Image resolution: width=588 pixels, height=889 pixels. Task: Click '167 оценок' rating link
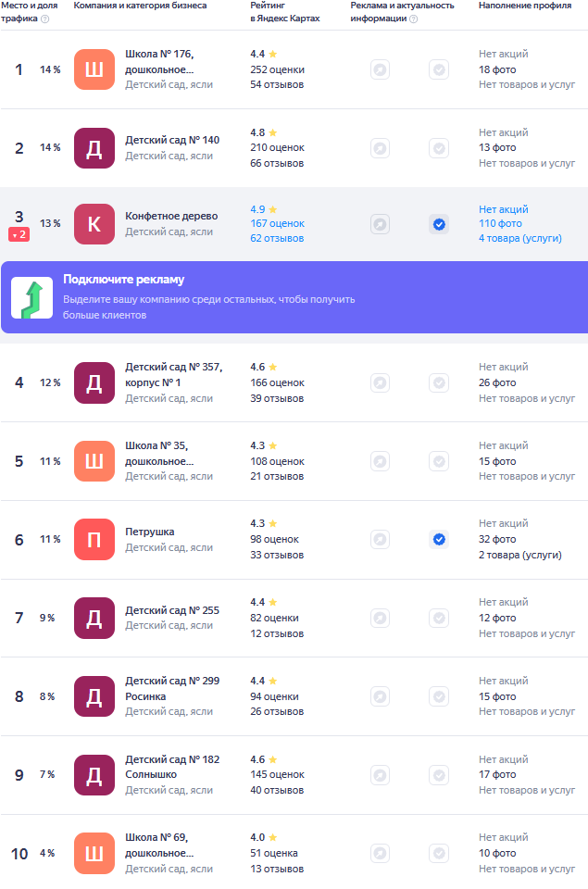[x=277, y=223]
